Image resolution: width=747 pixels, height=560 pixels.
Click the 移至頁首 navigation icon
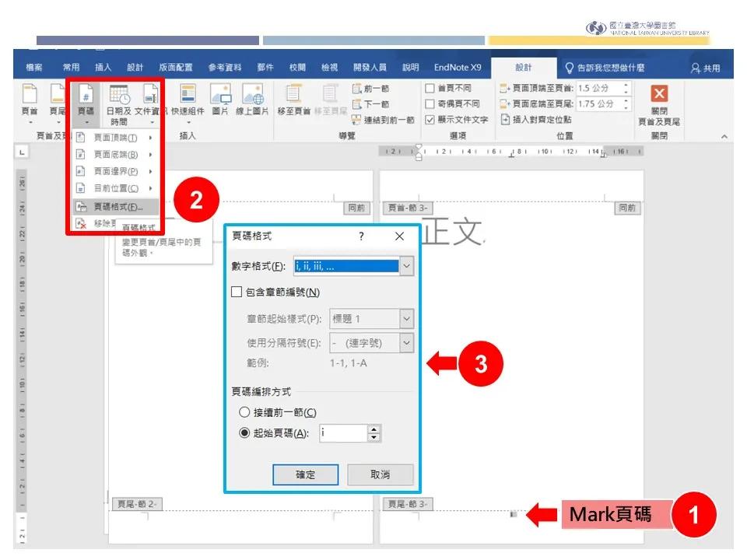[x=293, y=97]
